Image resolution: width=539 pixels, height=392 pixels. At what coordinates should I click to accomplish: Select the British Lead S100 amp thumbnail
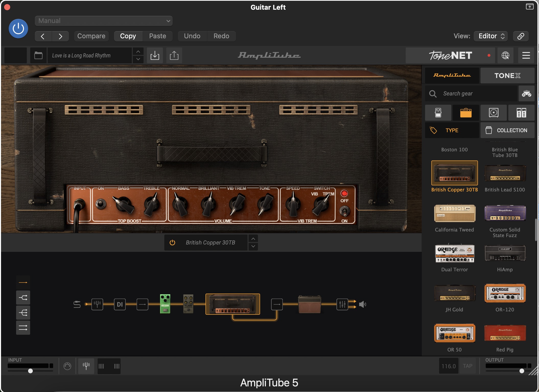tap(505, 173)
